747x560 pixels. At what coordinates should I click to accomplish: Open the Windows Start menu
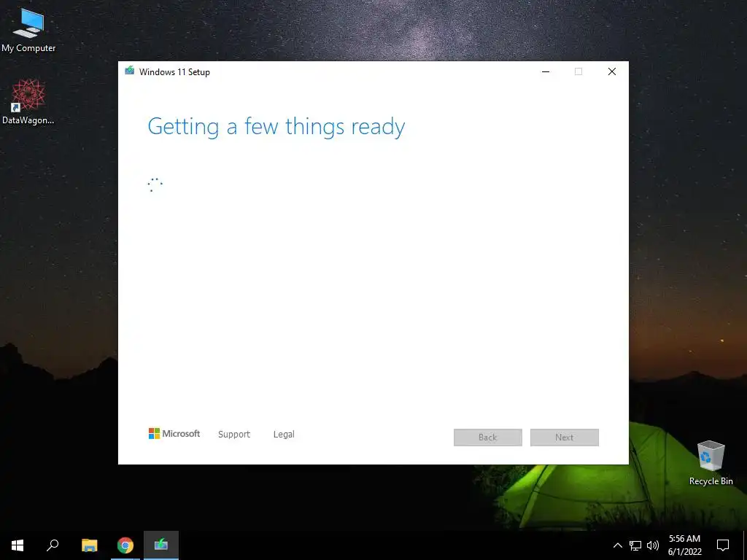18,545
